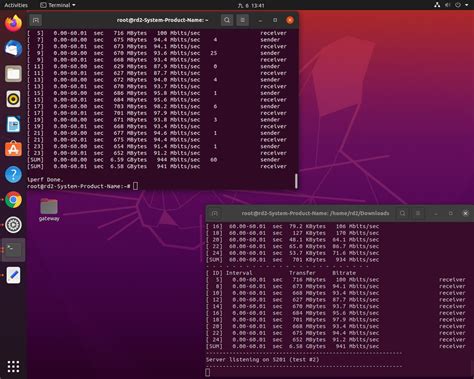Click cursor line in Downloads terminal
Screen dimensions: 474x379
point(208,372)
